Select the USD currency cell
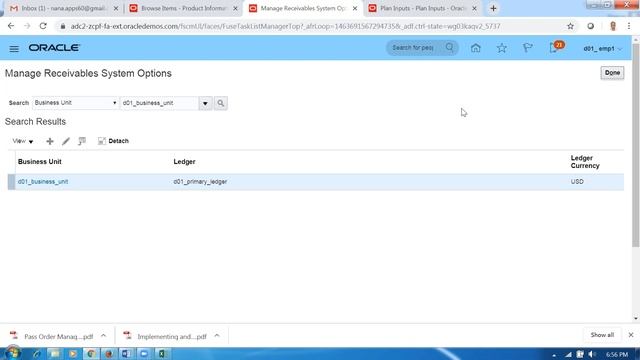The height and width of the screenshot is (360, 640). point(577,182)
